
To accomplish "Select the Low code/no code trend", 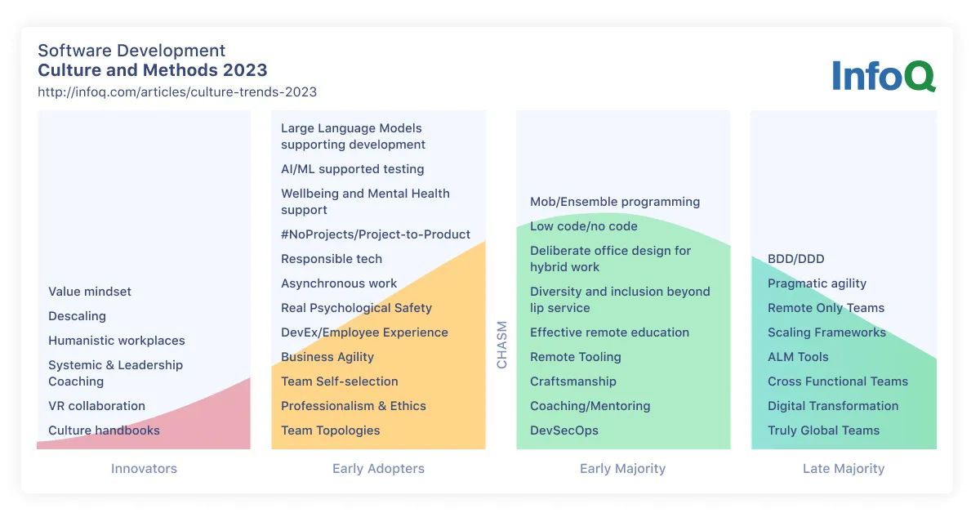I will (x=583, y=226).
